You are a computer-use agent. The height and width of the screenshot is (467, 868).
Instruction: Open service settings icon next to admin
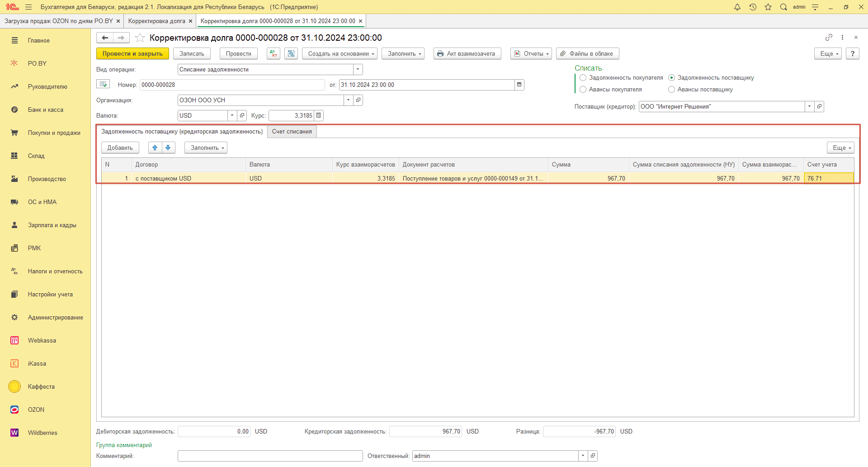tap(815, 7)
